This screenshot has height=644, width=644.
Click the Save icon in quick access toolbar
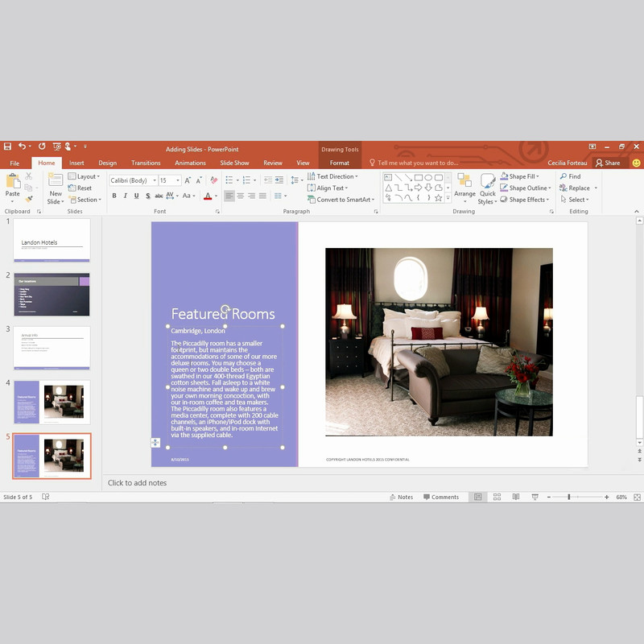point(7,147)
